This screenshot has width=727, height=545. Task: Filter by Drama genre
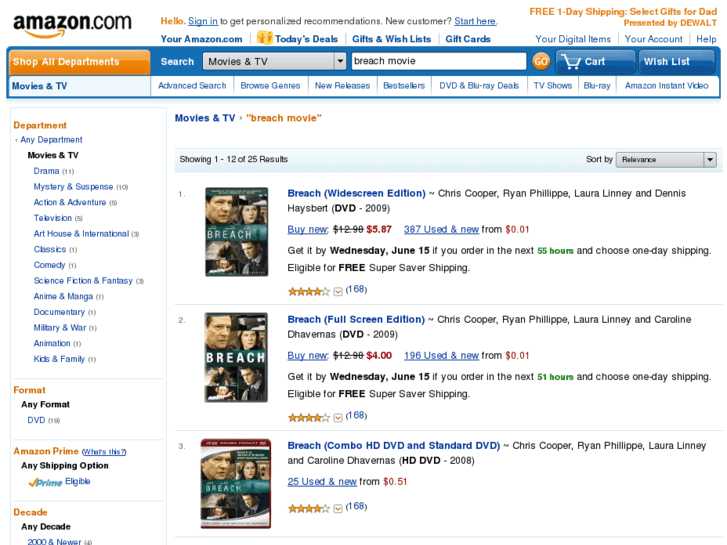(x=46, y=171)
